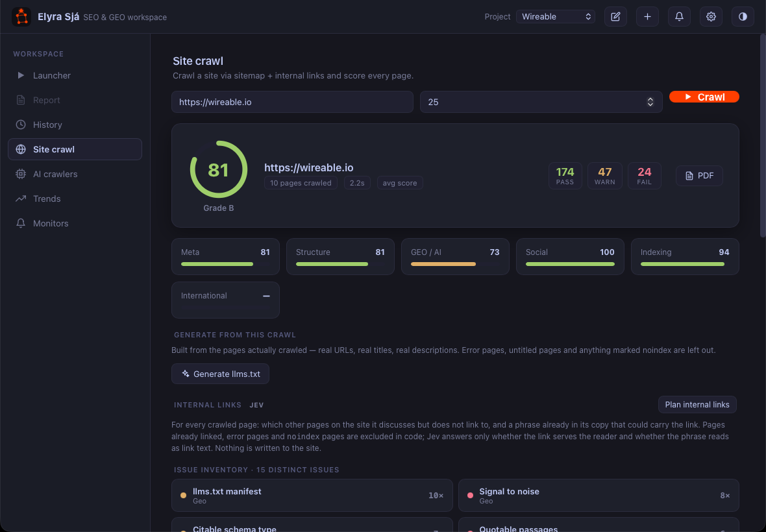Click the 24 FAIL counter

[x=645, y=176]
